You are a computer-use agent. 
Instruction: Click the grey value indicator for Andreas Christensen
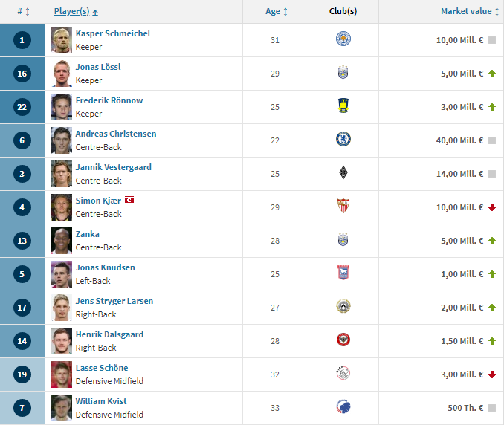[492, 140]
